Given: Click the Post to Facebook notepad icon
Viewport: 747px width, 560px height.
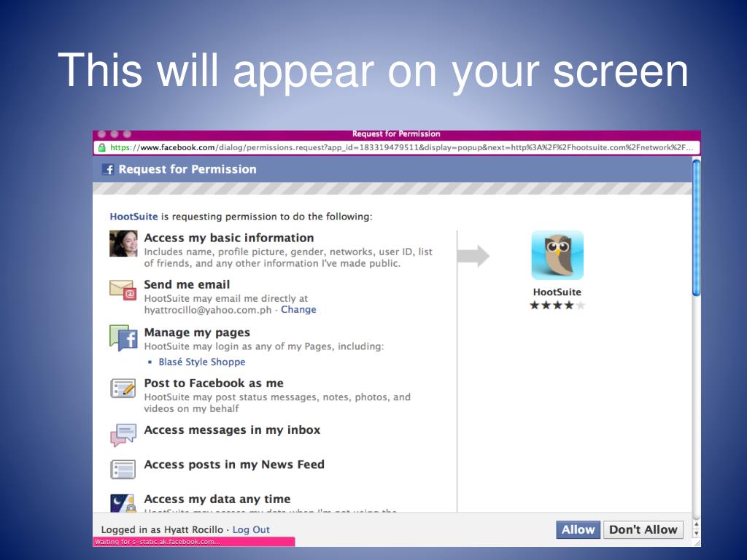Looking at the screenshot, I should click(123, 389).
